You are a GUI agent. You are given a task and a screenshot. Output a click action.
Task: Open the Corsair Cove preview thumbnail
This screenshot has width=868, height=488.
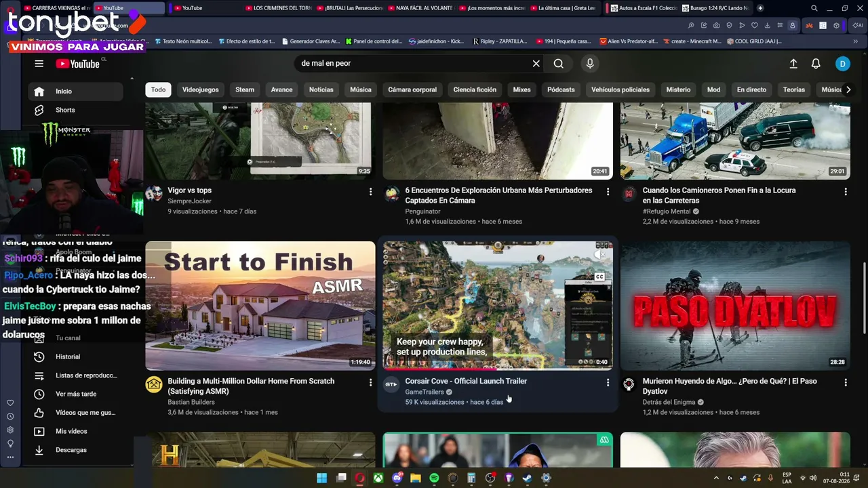(x=498, y=306)
